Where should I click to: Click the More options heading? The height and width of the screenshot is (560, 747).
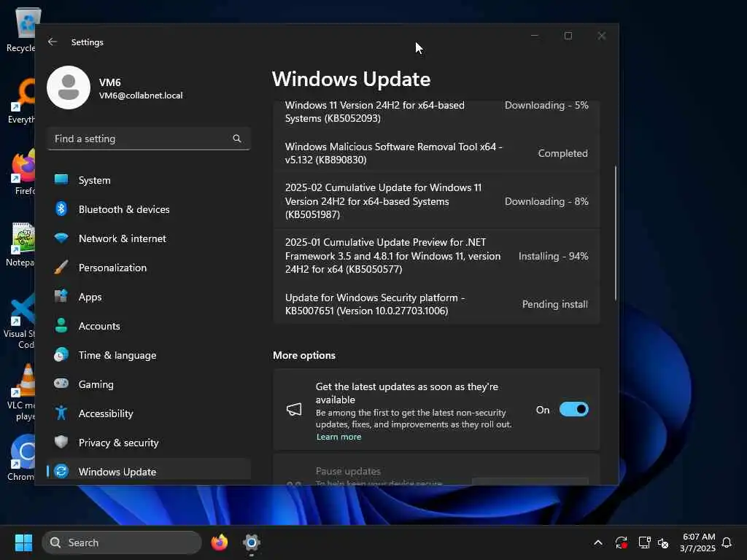[x=304, y=355]
